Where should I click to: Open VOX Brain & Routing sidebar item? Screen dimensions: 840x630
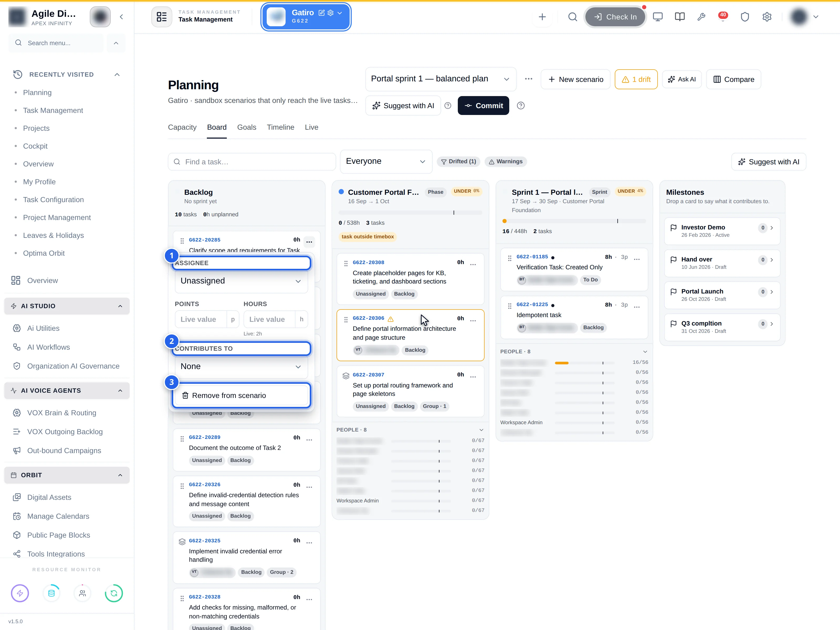click(61, 413)
